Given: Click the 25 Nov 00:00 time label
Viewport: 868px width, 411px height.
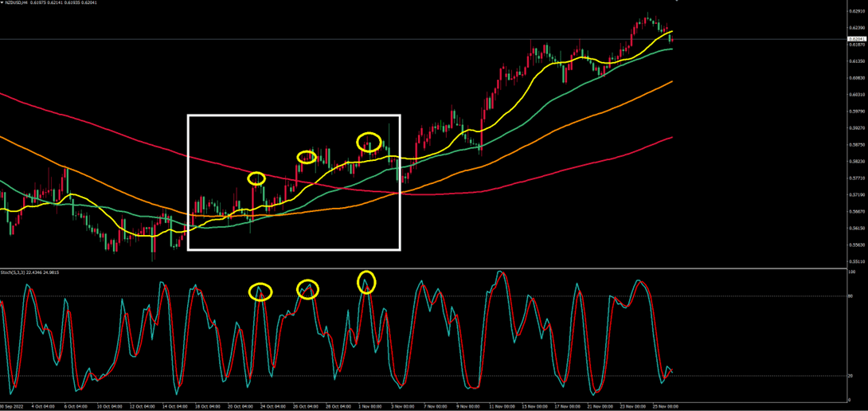Looking at the screenshot, I should pyautogui.click(x=666, y=406).
